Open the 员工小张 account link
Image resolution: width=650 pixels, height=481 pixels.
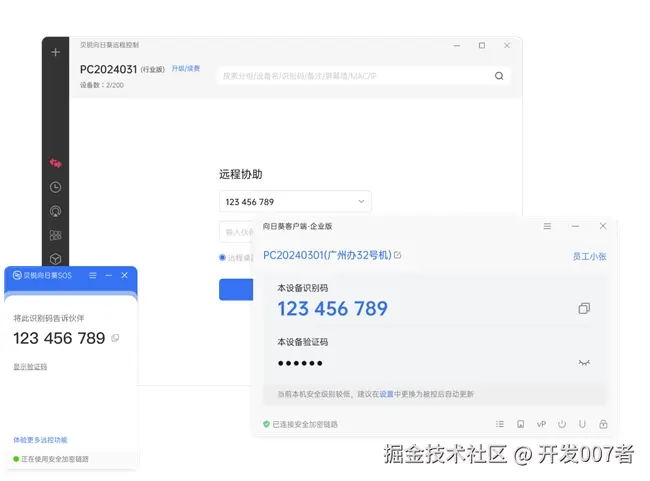(x=589, y=256)
